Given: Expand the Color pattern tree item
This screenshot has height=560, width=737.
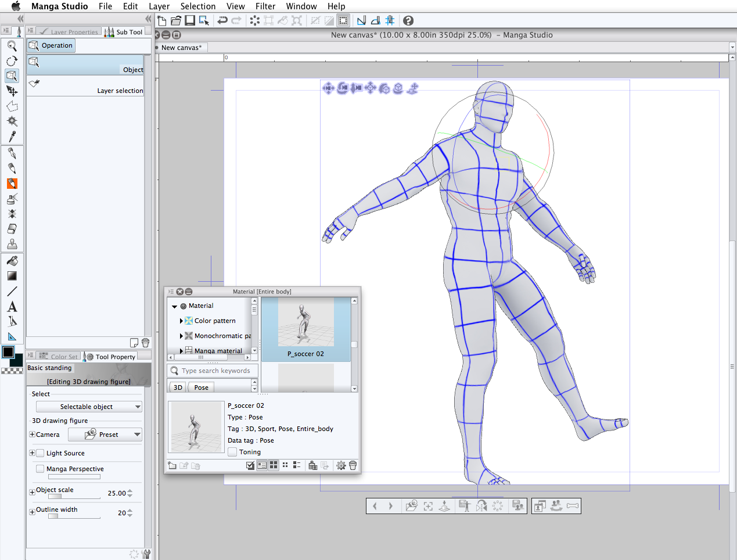Looking at the screenshot, I should pyautogui.click(x=181, y=321).
